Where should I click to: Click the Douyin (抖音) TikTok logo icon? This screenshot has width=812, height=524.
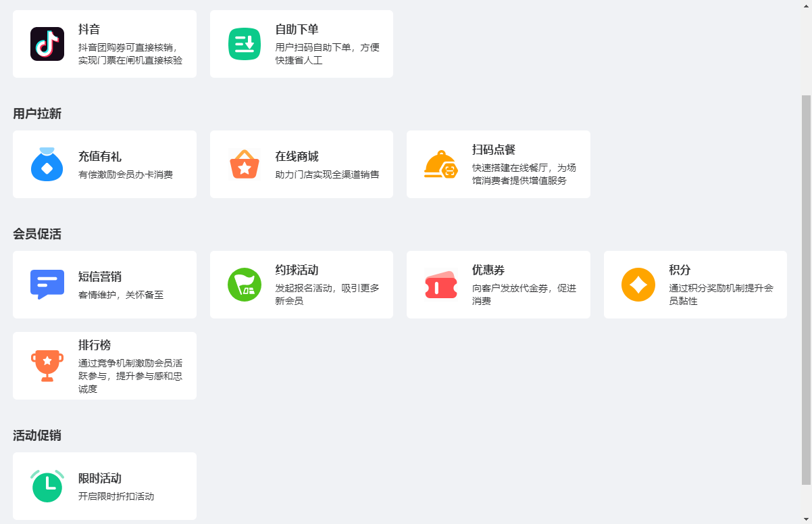[x=47, y=44]
